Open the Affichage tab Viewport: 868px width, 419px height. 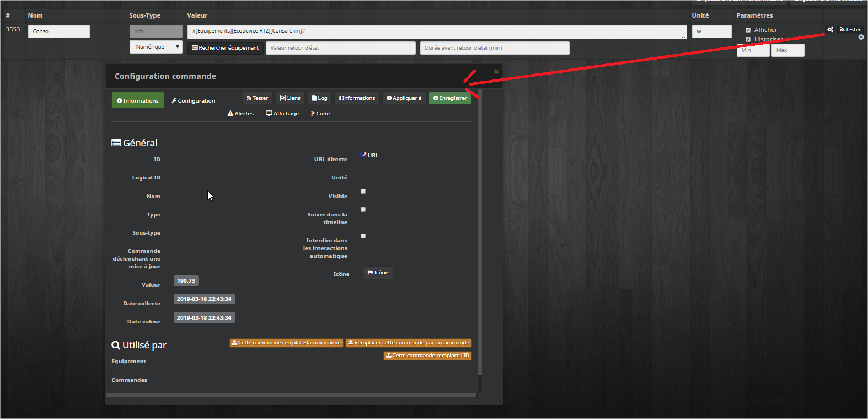(x=282, y=114)
